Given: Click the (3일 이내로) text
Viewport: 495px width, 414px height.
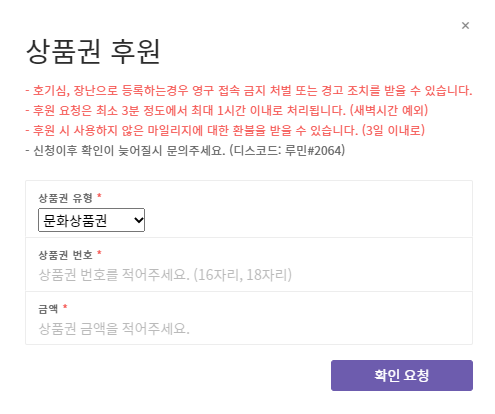Looking at the screenshot, I should 393,130.
